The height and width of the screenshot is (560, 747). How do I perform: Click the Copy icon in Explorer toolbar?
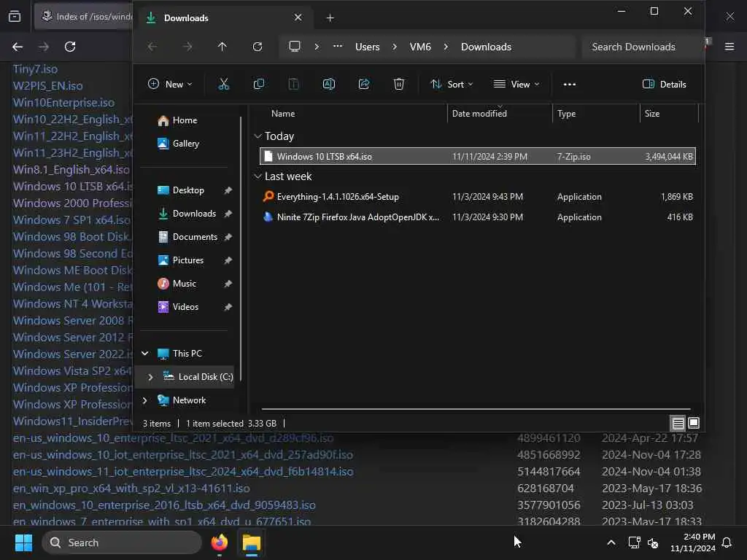pos(259,85)
